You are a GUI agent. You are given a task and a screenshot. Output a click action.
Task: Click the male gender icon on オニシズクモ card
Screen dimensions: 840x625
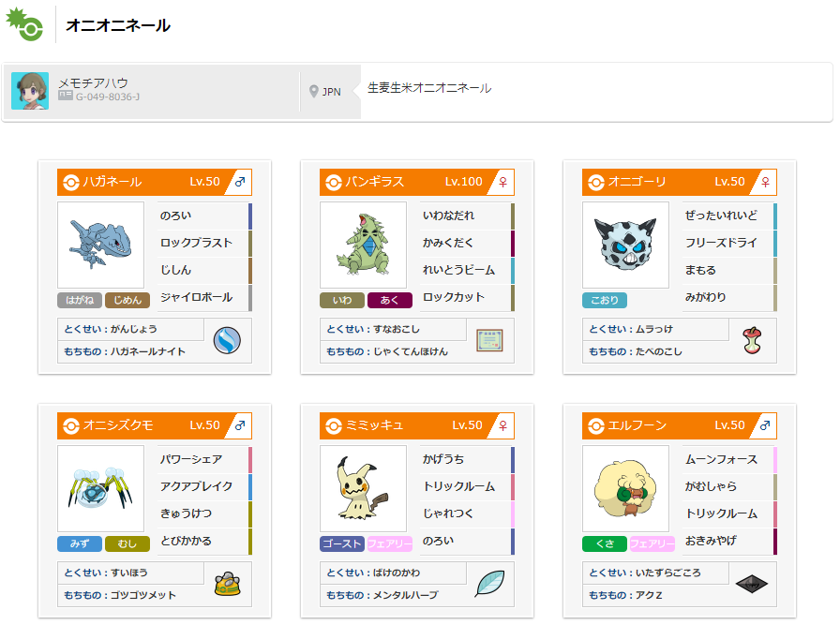tap(240, 425)
